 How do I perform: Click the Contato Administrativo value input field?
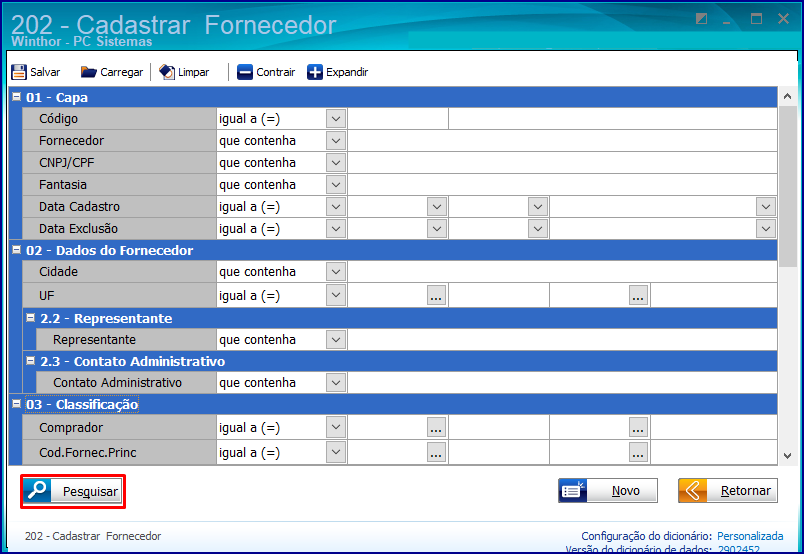[562, 383]
